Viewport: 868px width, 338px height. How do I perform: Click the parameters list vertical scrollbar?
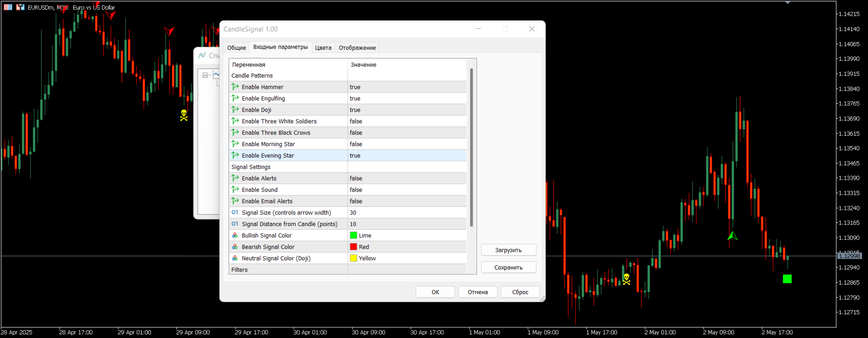[x=472, y=148]
